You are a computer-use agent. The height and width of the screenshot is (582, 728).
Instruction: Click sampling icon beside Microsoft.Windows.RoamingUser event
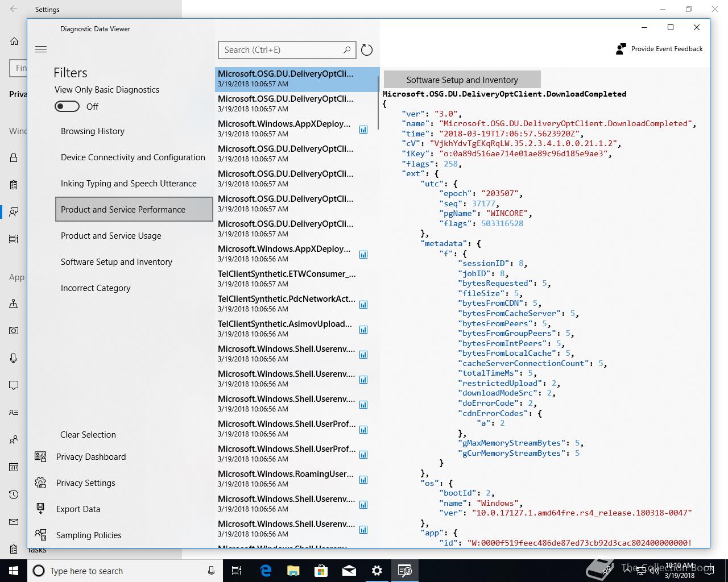[x=363, y=480]
